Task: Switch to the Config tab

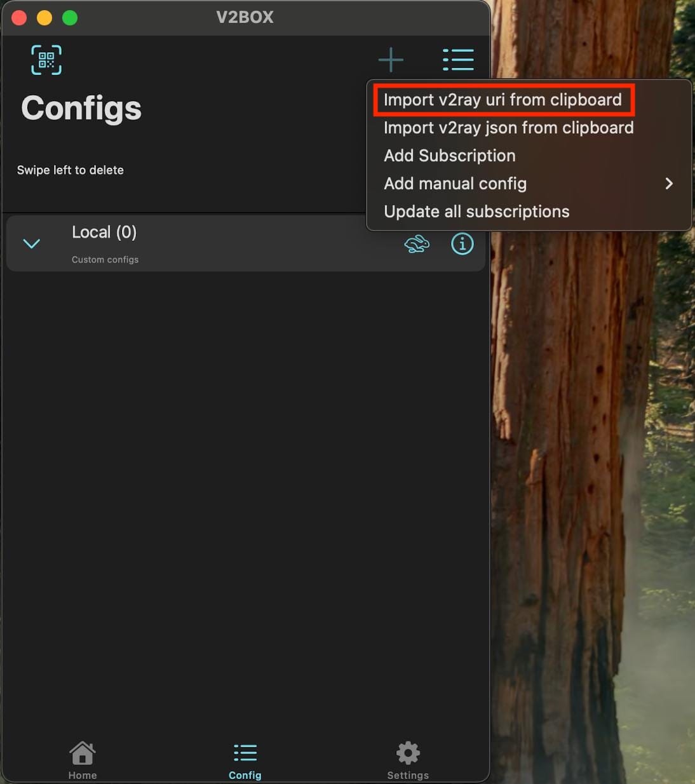Action: tap(245, 760)
